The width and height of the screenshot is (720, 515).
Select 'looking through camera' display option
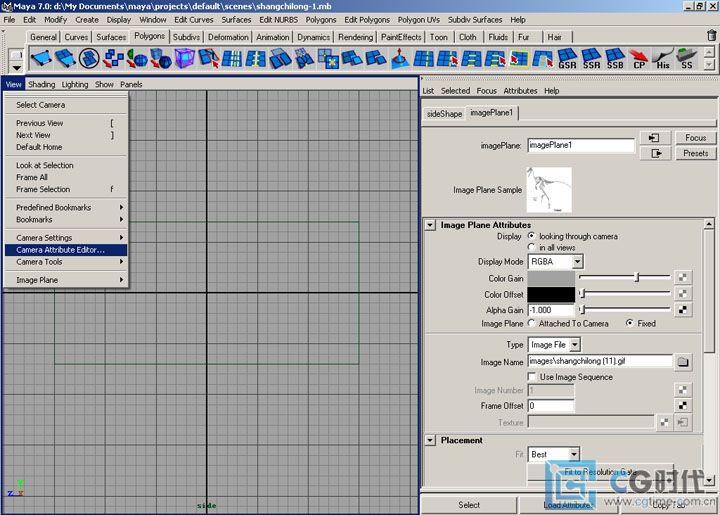(532, 236)
